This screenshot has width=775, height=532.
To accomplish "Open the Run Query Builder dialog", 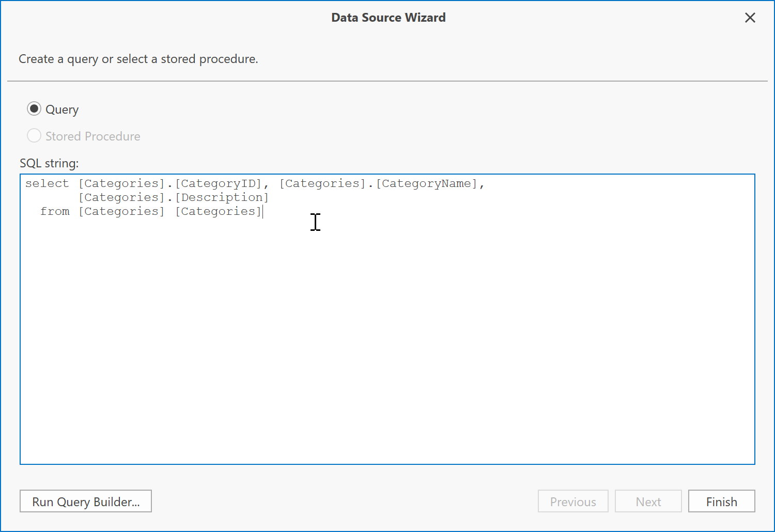I will click(x=86, y=502).
